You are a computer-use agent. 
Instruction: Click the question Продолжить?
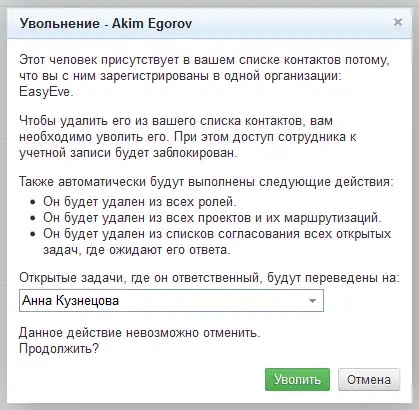tap(59, 349)
